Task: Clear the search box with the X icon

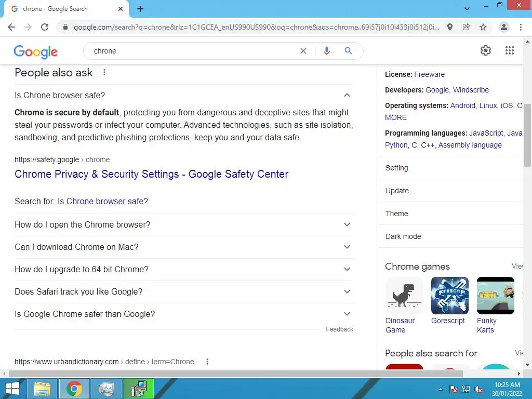Action: pyautogui.click(x=303, y=51)
